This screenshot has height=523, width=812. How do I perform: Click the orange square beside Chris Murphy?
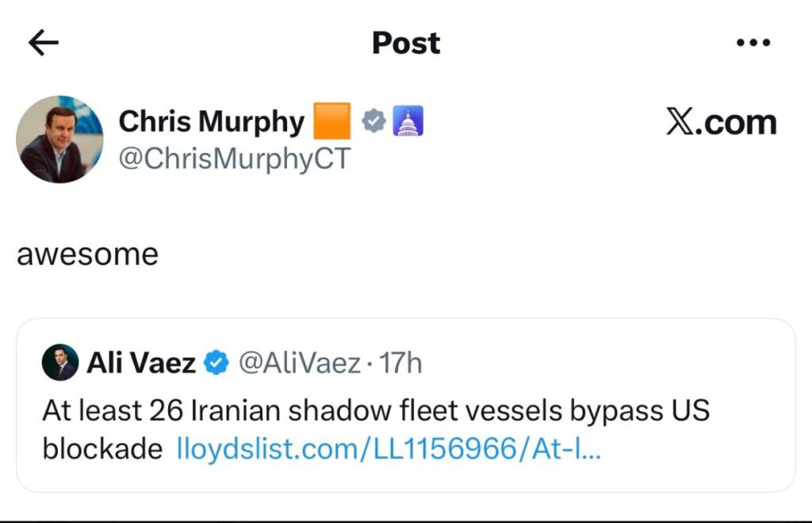tap(332, 122)
